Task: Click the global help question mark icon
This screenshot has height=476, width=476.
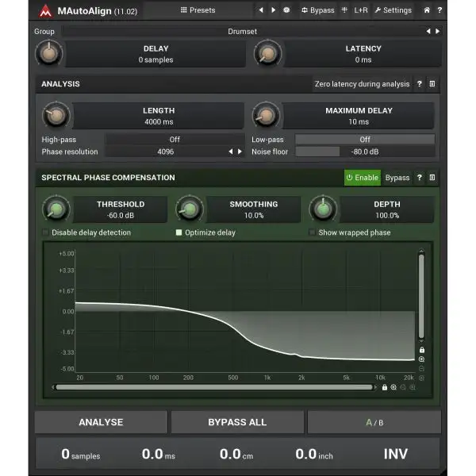Action: 439,10
